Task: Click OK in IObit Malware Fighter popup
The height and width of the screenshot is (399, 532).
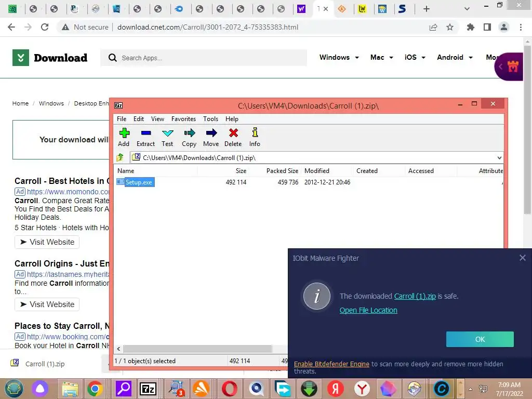Action: click(x=480, y=339)
